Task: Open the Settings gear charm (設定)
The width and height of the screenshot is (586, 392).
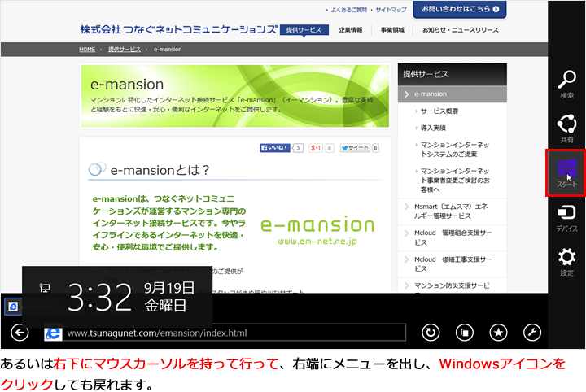Action: (x=566, y=262)
